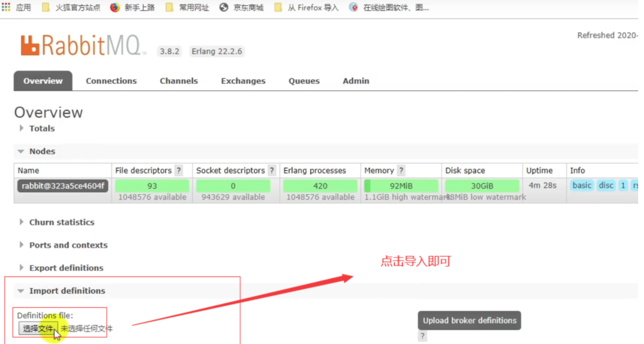Click the 3.8.2 version label
The width and height of the screenshot is (644, 344).
pyautogui.click(x=170, y=51)
